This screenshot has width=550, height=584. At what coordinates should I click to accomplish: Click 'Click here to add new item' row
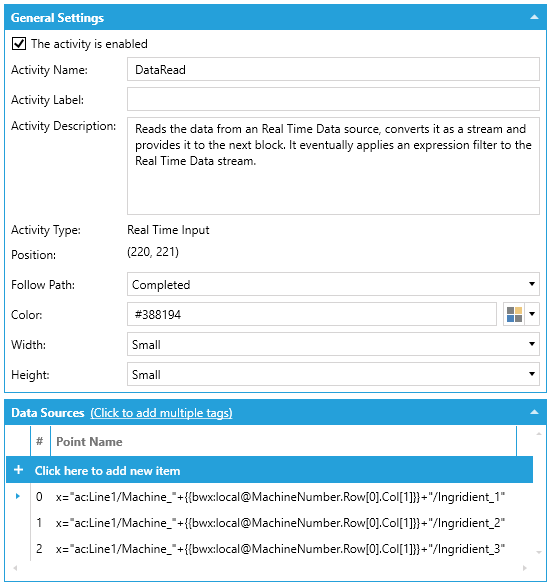tap(269, 470)
